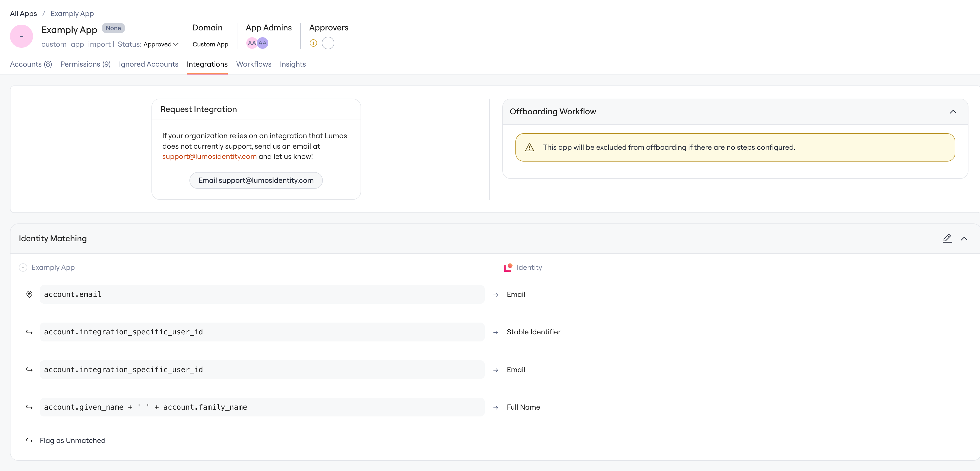Collapse the Identity Matching section
The width and height of the screenshot is (980, 471).
point(964,238)
